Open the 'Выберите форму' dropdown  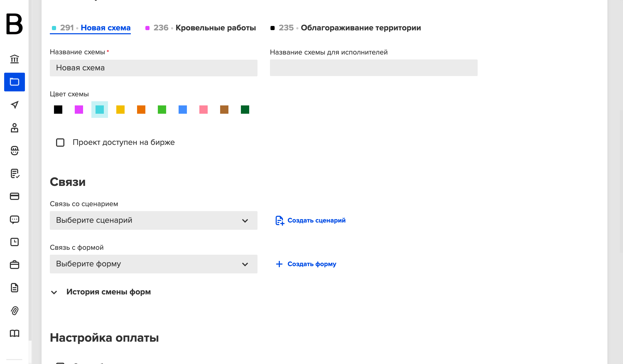(x=154, y=264)
